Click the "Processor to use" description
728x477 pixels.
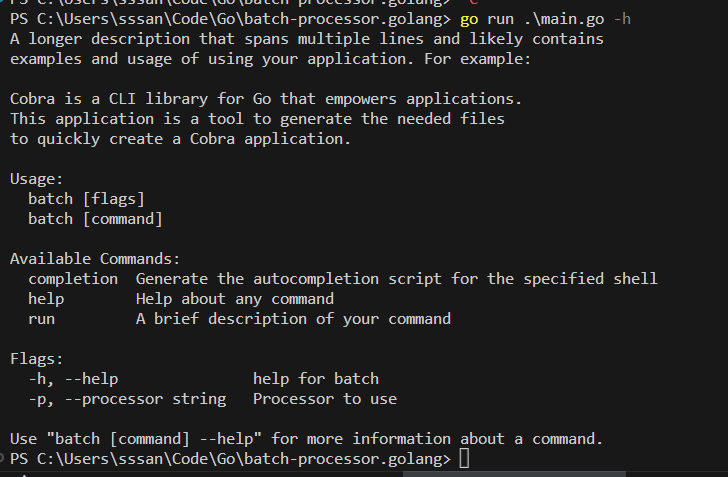(324, 399)
